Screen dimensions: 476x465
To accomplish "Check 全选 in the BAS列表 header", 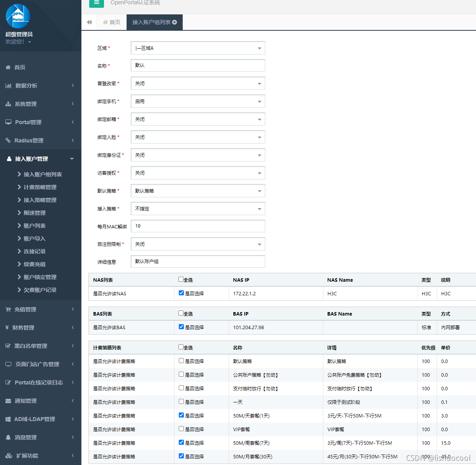I will tap(181, 313).
